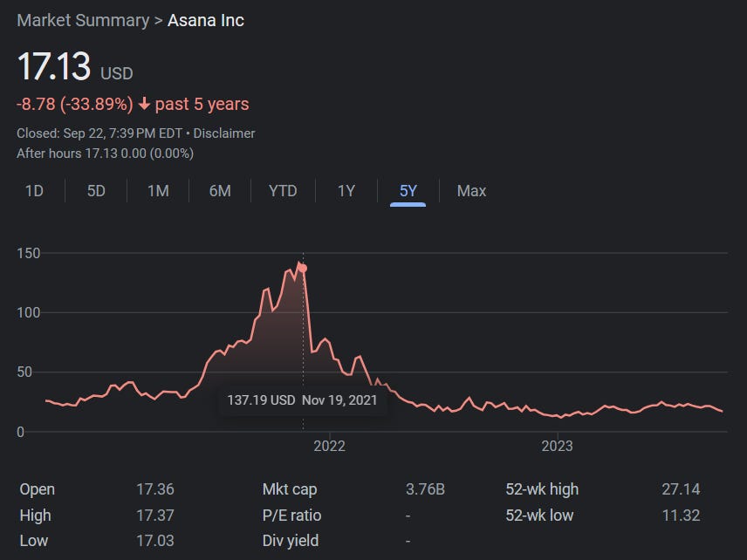
Task: Open the Disclaimer link
Action: 224,133
